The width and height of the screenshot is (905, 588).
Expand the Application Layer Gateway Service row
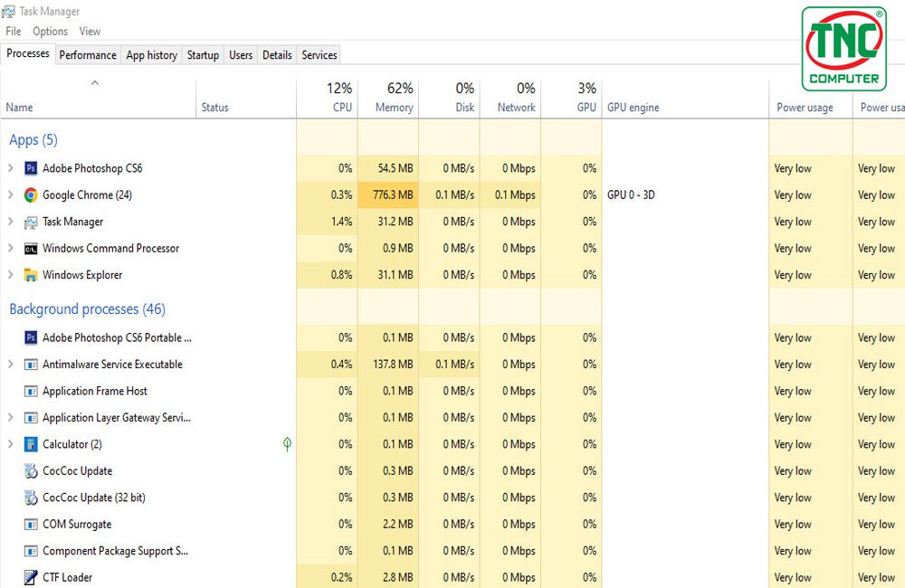coord(10,417)
